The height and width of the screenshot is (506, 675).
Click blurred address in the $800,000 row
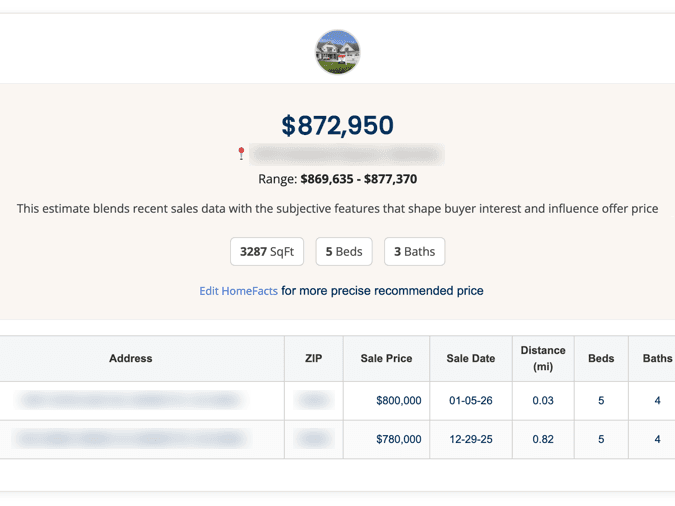pyautogui.click(x=131, y=400)
